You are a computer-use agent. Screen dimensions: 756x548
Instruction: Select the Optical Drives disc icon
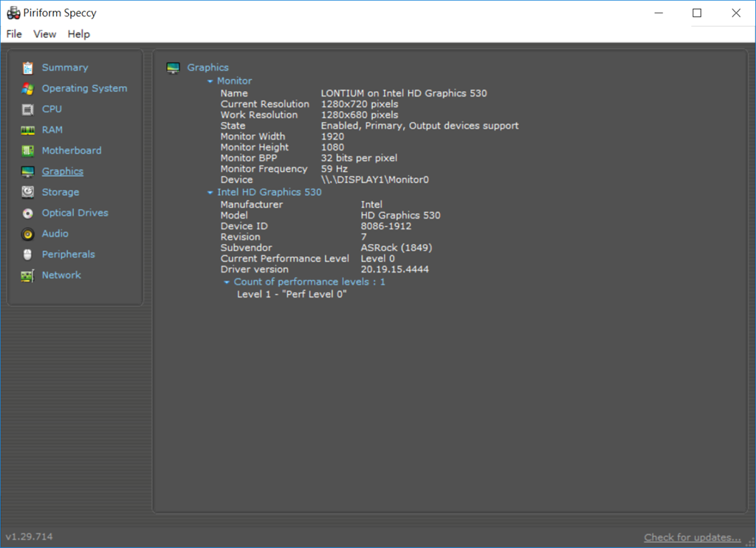pyautogui.click(x=28, y=213)
